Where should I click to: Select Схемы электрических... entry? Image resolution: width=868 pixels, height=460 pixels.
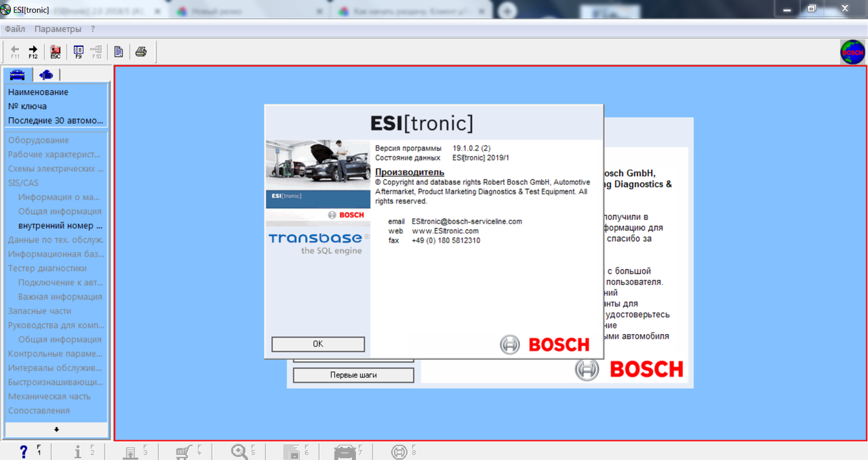click(56, 169)
